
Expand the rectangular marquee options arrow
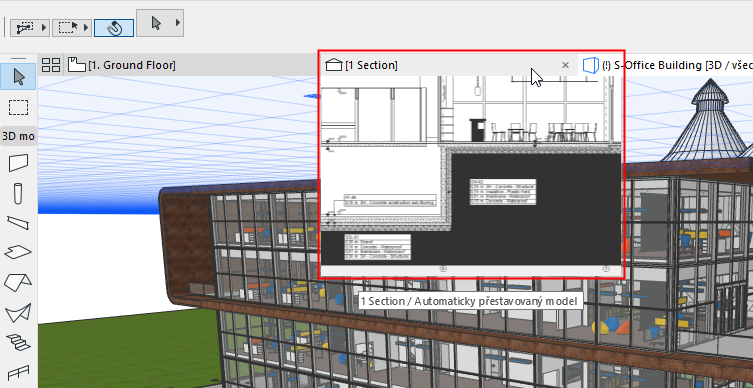tap(87, 28)
